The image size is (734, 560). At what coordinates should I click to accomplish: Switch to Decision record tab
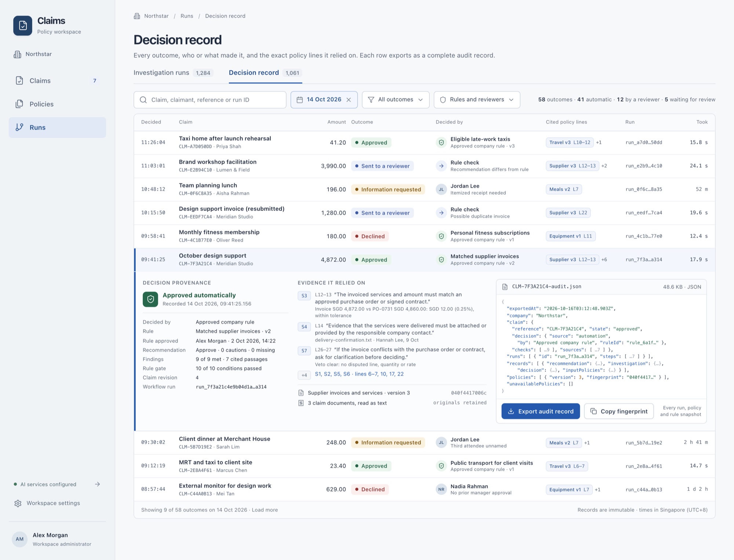[265, 73]
